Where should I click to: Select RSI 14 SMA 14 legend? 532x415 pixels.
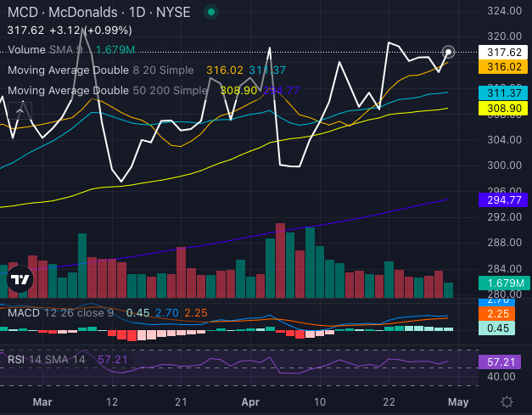tap(46, 359)
